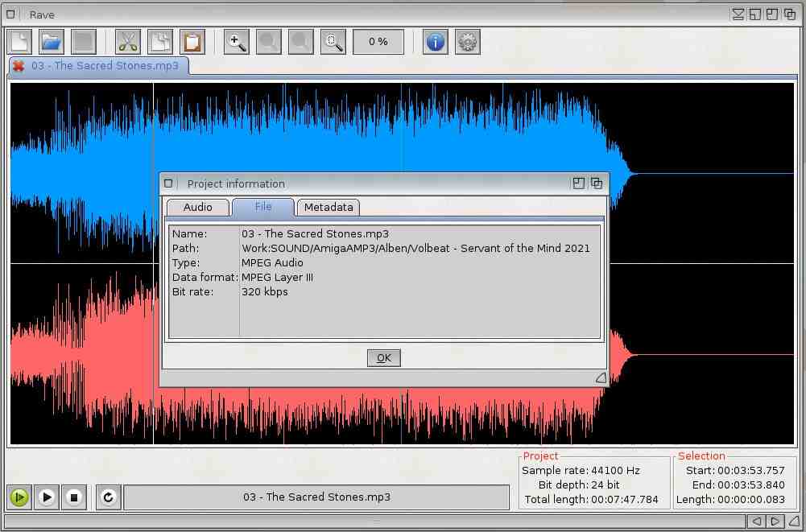Open project information with the blue info icon
Viewport: 806px width, 532px height.
pyautogui.click(x=436, y=42)
